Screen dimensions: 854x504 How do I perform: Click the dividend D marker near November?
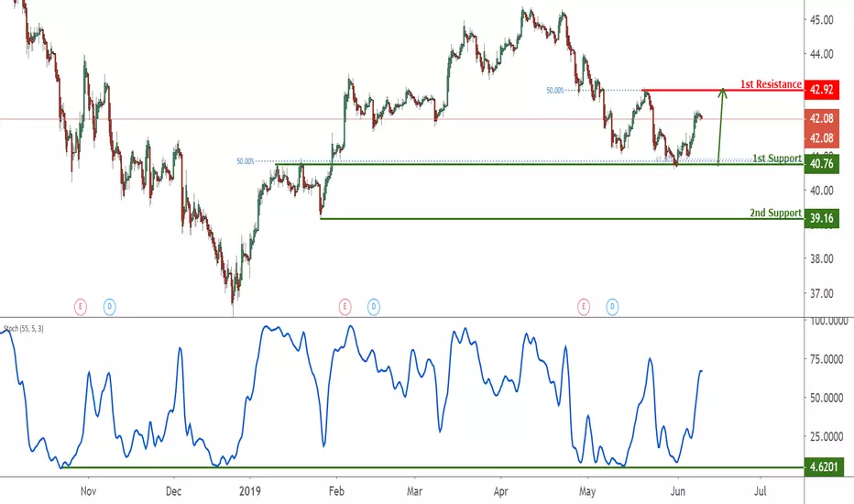(x=109, y=307)
